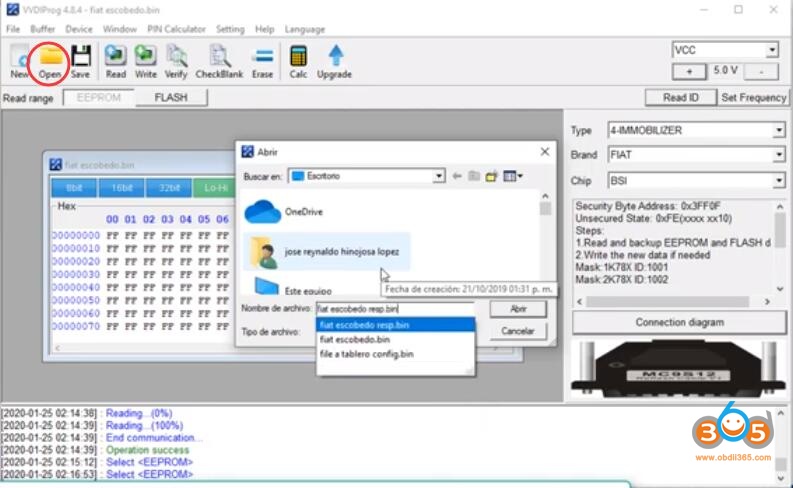Erase the chip using the Erase icon
The height and width of the screenshot is (488, 793).
point(262,61)
